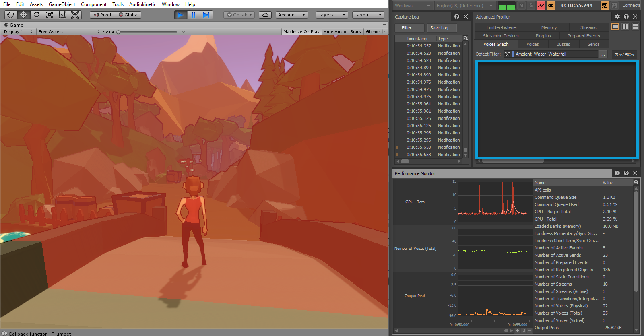Click the Step frame button

pos(206,15)
